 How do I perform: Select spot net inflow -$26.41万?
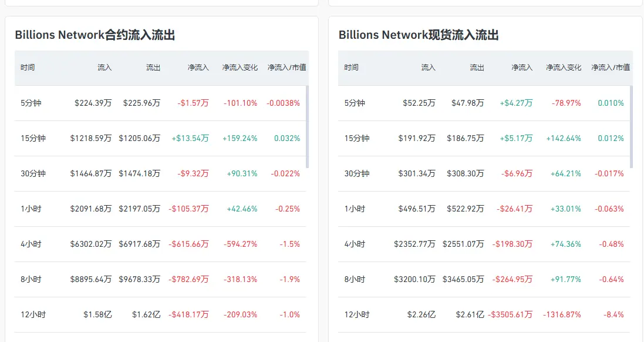(x=515, y=209)
